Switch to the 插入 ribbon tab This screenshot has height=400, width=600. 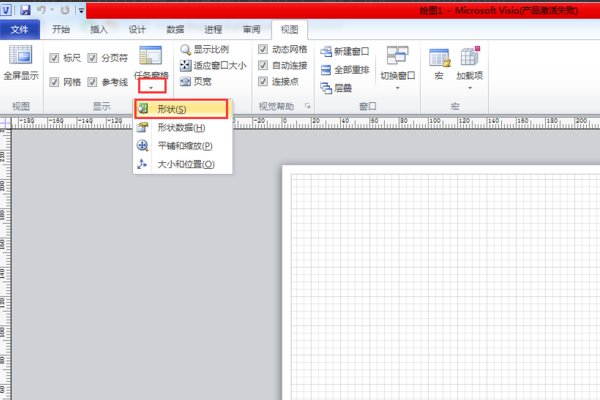coord(99,29)
